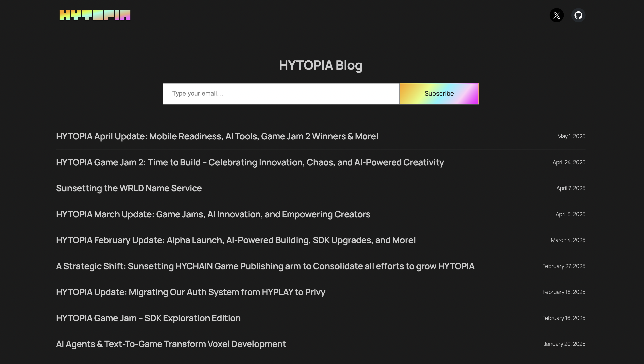The height and width of the screenshot is (364, 644).
Task: Open HYTOPIA March Update article
Action: click(213, 214)
